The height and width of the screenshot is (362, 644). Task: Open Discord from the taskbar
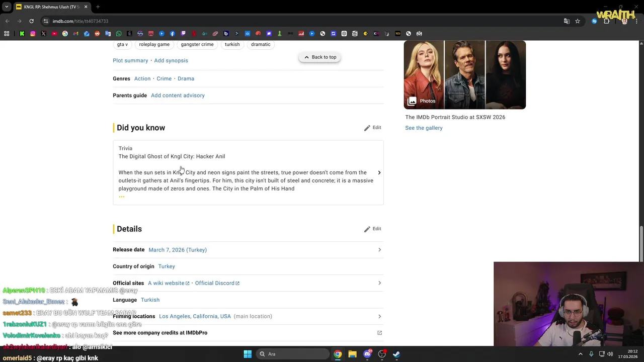[367, 354]
